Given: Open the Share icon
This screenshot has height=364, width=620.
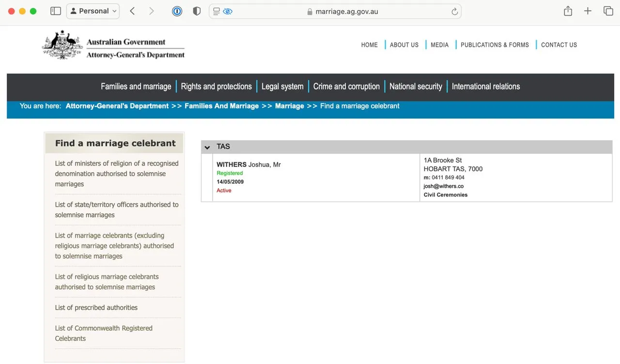Looking at the screenshot, I should (x=568, y=11).
